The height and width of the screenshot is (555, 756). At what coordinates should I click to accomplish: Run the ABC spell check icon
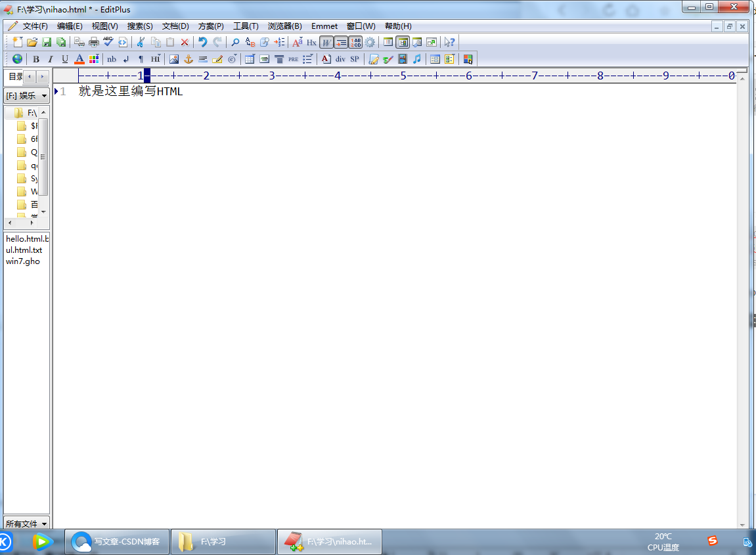coord(108,43)
